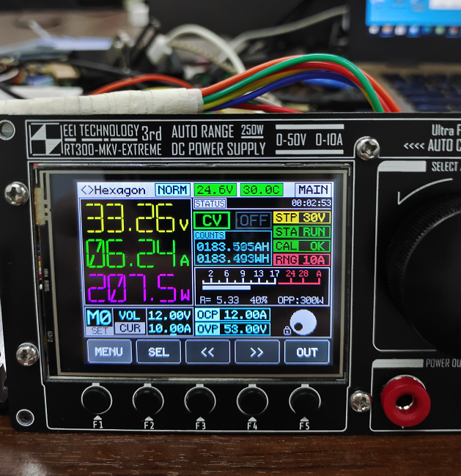Tap the OUT softkey on screen

(x=307, y=352)
